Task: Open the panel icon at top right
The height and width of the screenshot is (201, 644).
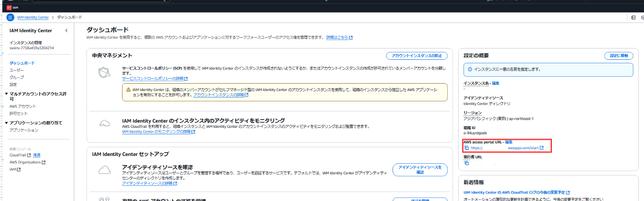Action: pyautogui.click(x=634, y=17)
